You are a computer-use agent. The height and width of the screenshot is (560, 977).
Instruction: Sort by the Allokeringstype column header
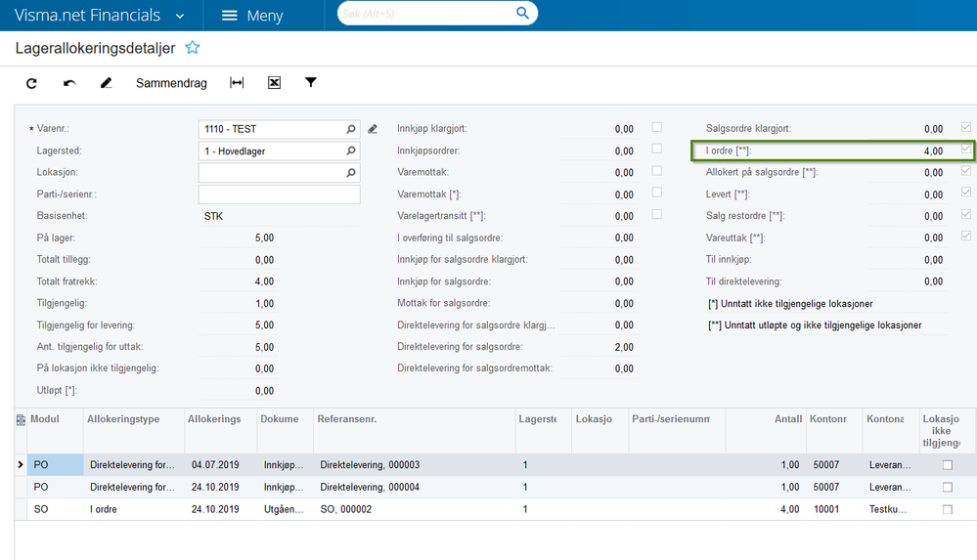(x=123, y=419)
